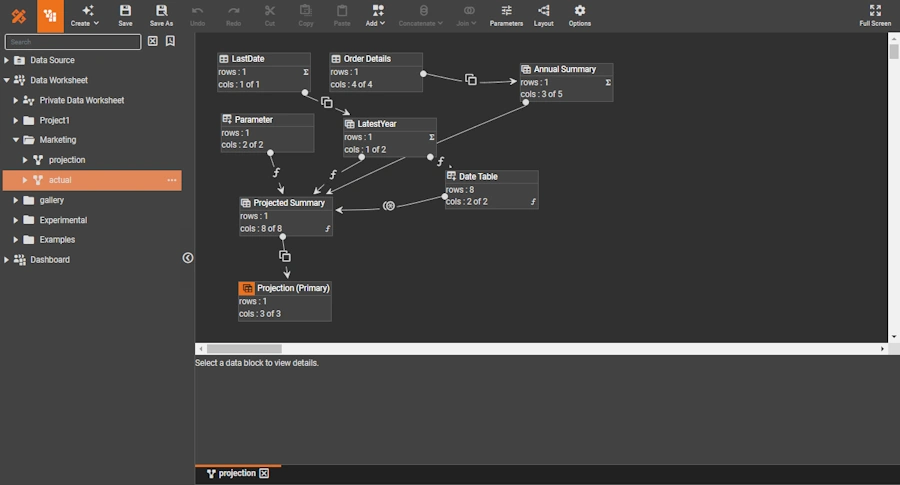Click the Save As toolbar icon
The width and height of the screenshot is (900, 485).
[x=161, y=15]
